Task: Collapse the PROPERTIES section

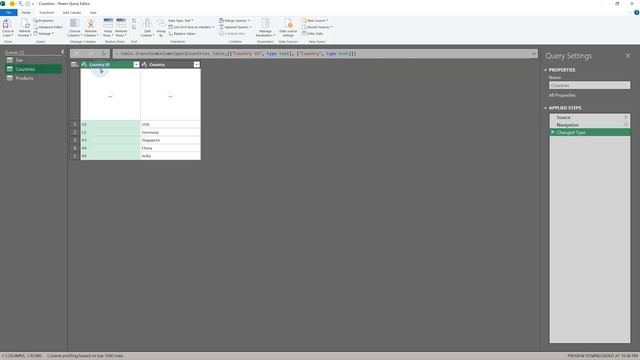Action: pos(545,70)
